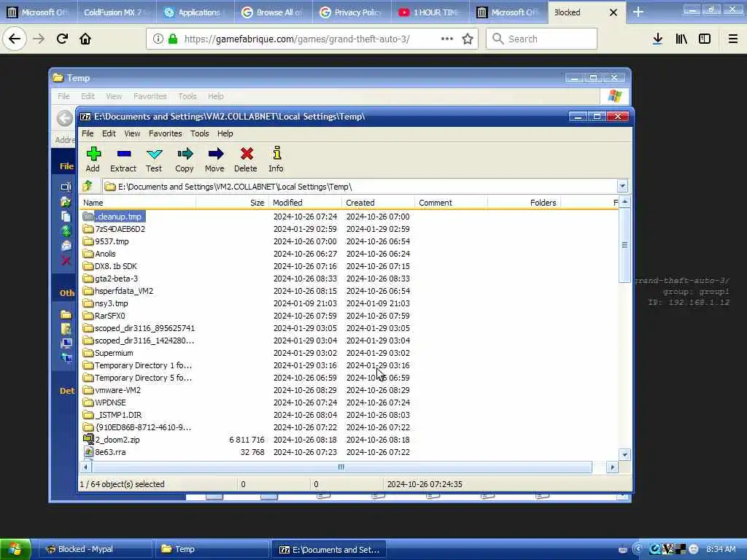Image resolution: width=747 pixels, height=560 pixels.
Task: Select the 7zS4DAEB6D2 folder
Action: coord(114,228)
